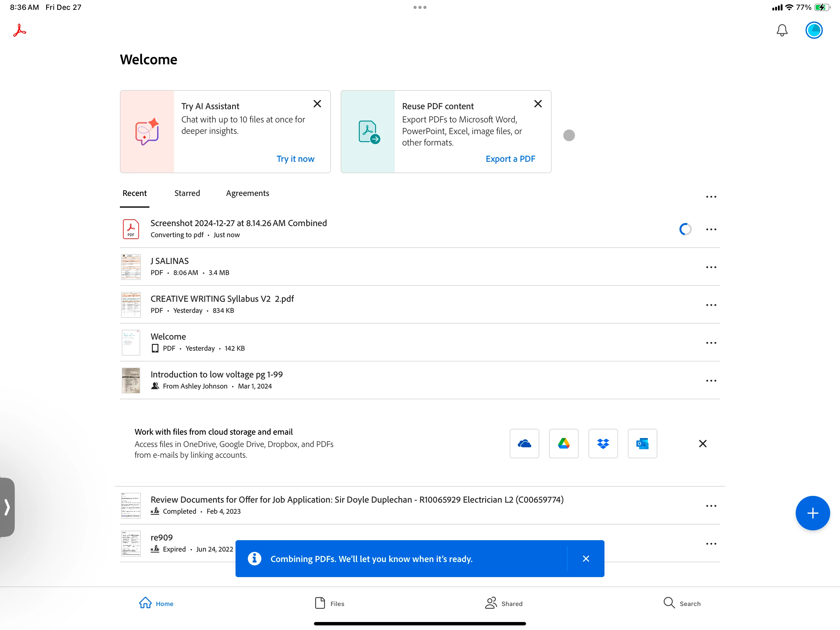Click the Export a PDF link

pyautogui.click(x=510, y=159)
